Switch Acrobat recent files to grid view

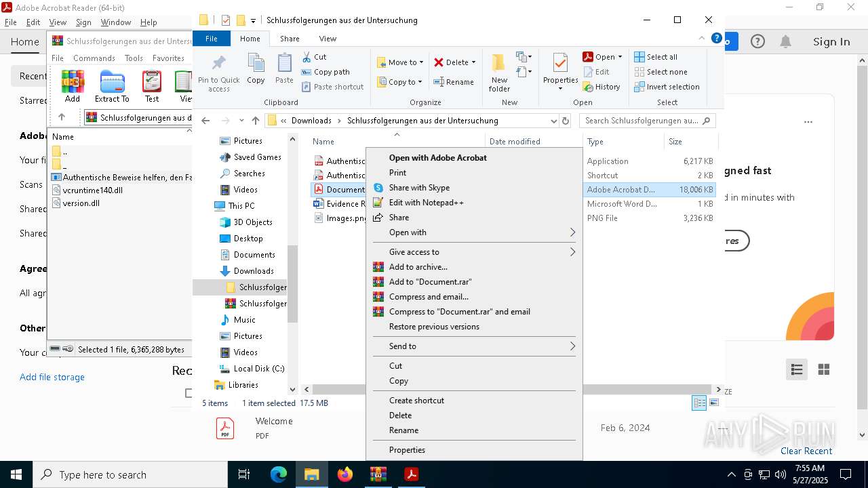(824, 369)
